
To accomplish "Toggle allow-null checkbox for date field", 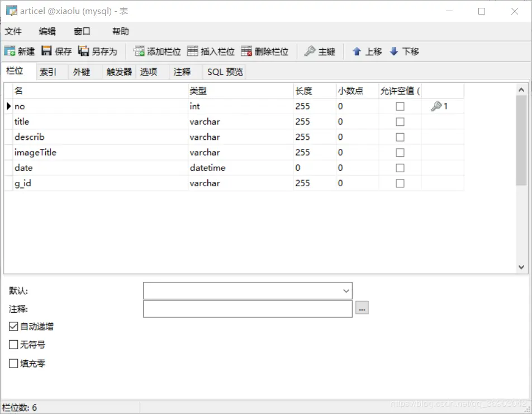I will 400,168.
